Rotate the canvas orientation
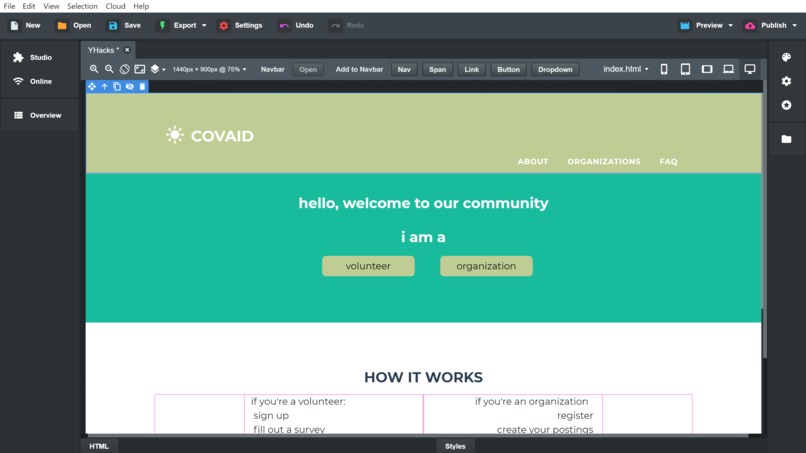 (x=124, y=69)
